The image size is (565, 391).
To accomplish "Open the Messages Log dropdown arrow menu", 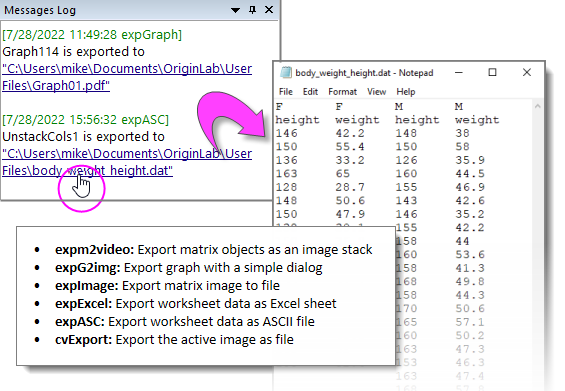I will pyautogui.click(x=235, y=10).
